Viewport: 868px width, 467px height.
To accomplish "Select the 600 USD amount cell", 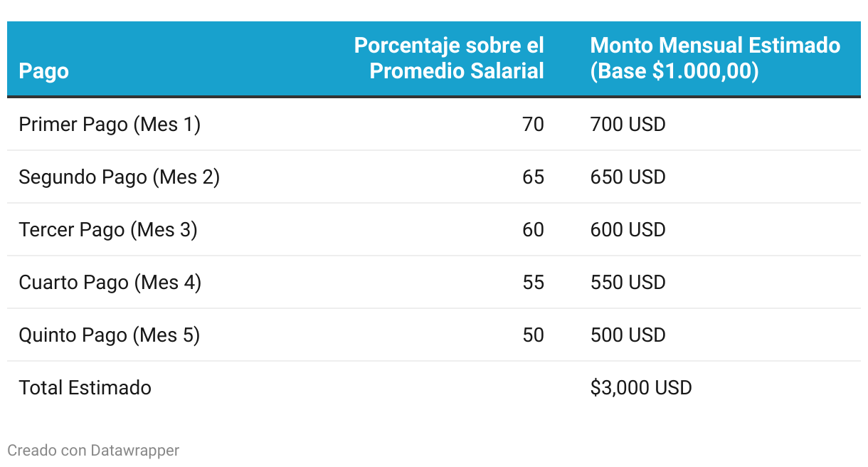I will pos(628,230).
